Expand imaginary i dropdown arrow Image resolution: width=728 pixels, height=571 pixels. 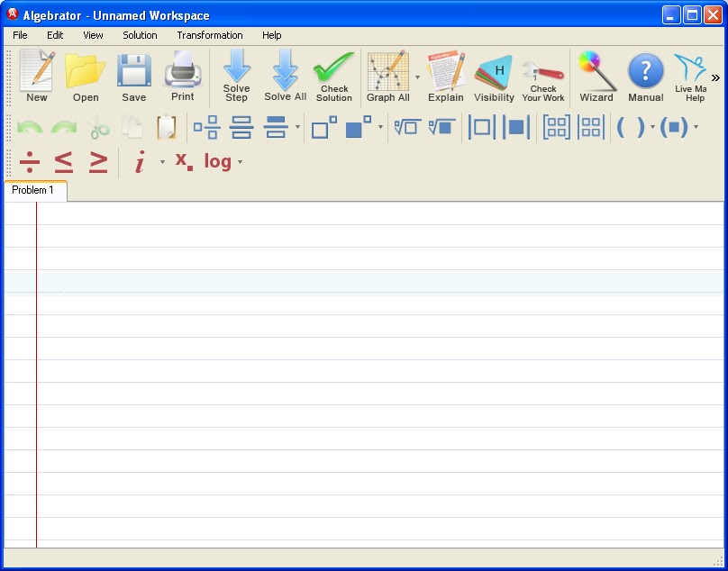pyautogui.click(x=162, y=162)
